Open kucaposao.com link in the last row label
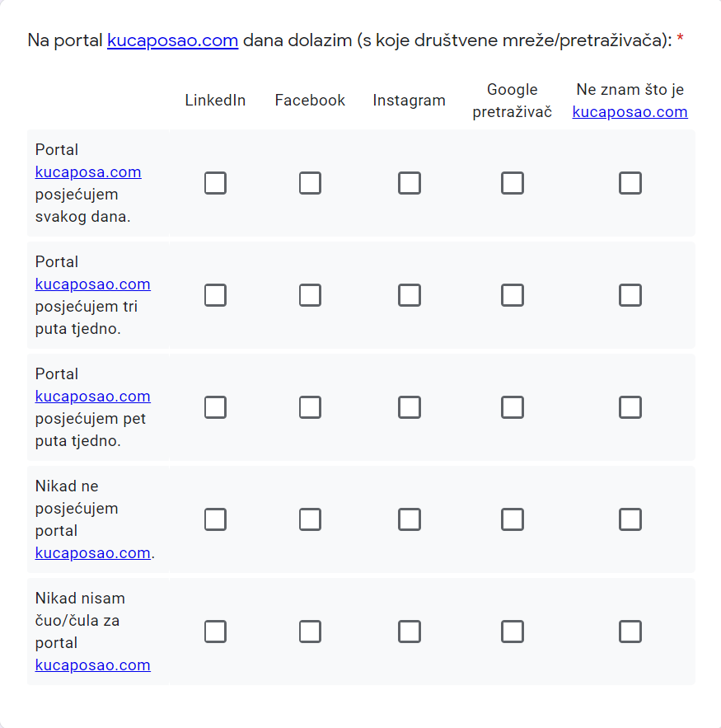 pos(92,665)
